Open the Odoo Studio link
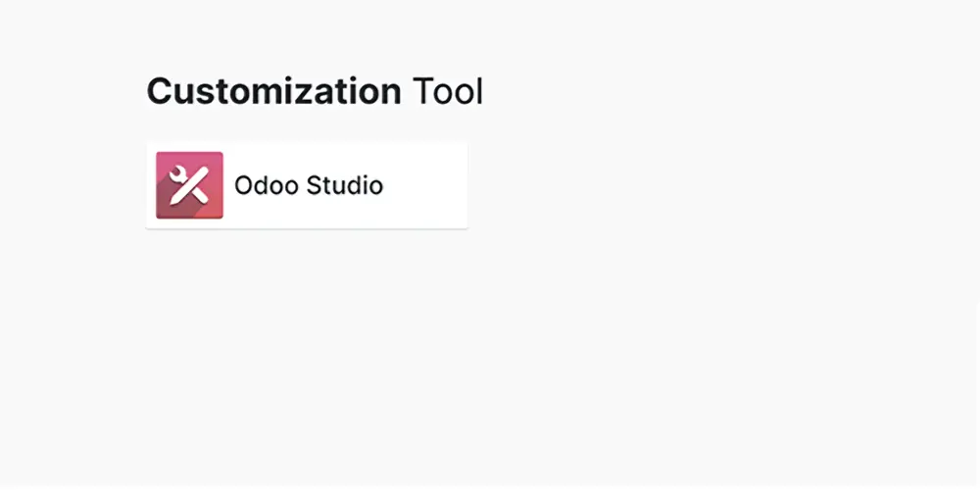This screenshot has height=490, width=980. pyautogui.click(x=308, y=185)
